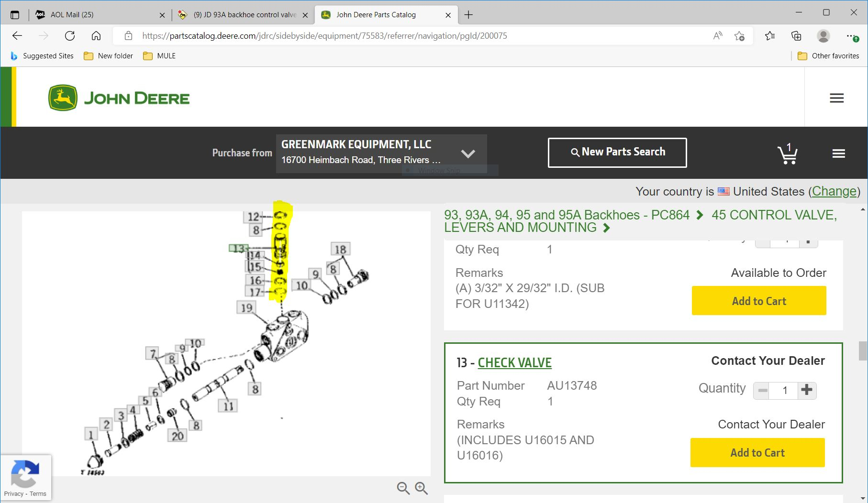Select callout 18 on the diagram
The height and width of the screenshot is (503, 868).
[340, 249]
